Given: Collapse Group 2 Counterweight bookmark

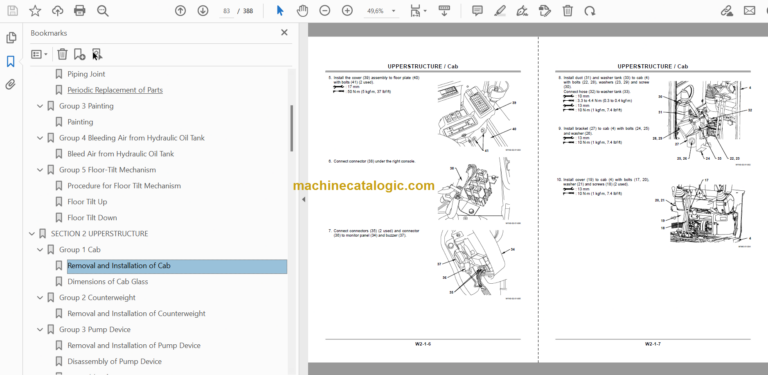Looking at the screenshot, I should 40,298.
